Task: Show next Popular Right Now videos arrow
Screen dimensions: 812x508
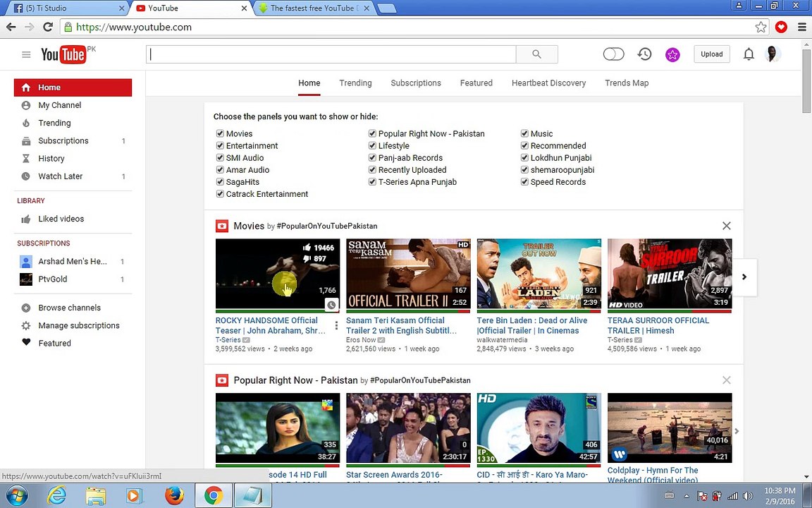Action: (x=737, y=431)
